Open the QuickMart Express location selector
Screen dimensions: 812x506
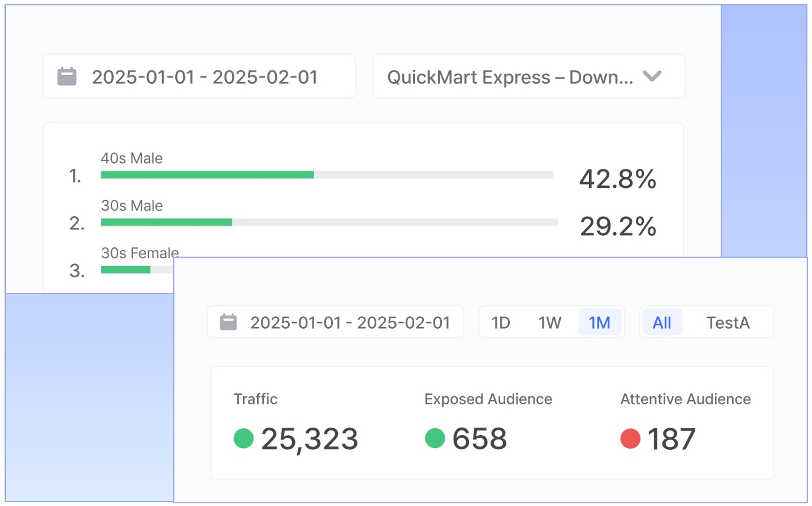click(x=509, y=77)
